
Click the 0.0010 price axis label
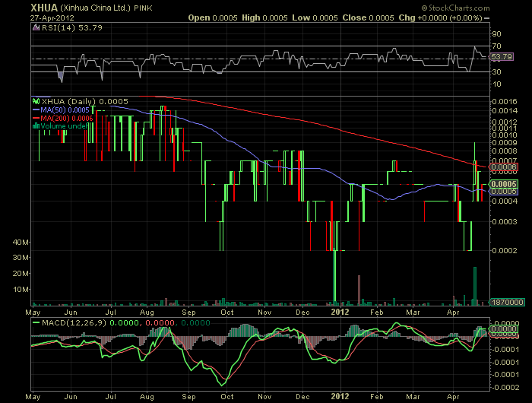pyautogui.click(x=504, y=135)
